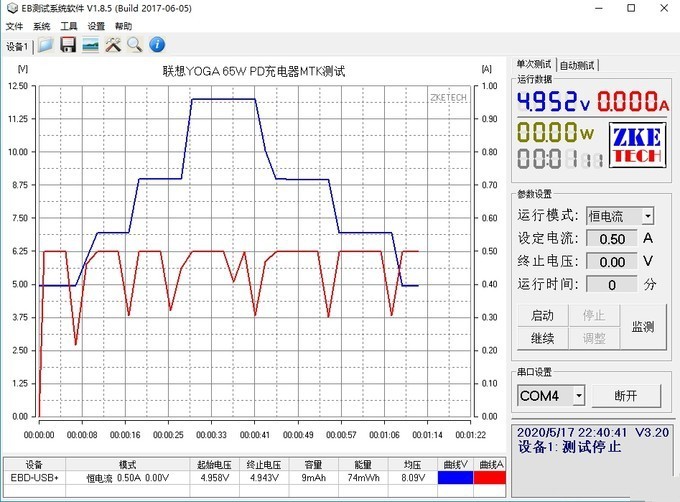Click the ZKE TECH logo
Screen dimensions: 680x502
click(637, 145)
